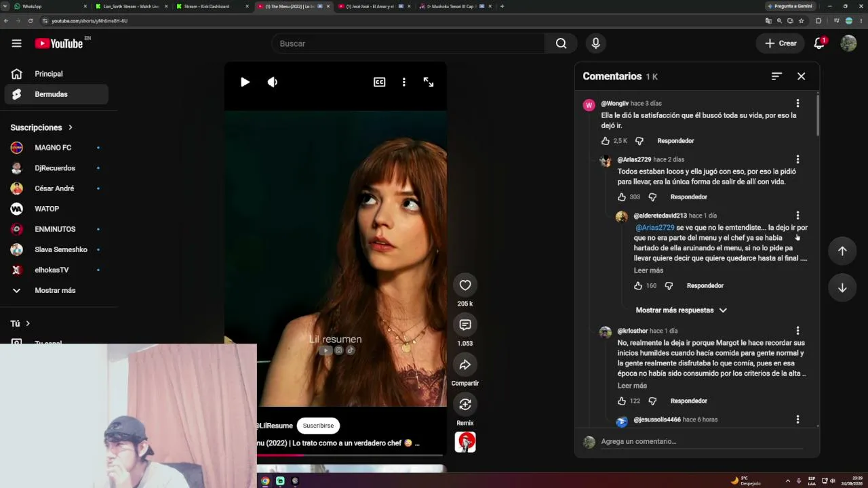Open options for the @krlosthor comment
868x488 pixels.
pyautogui.click(x=797, y=331)
